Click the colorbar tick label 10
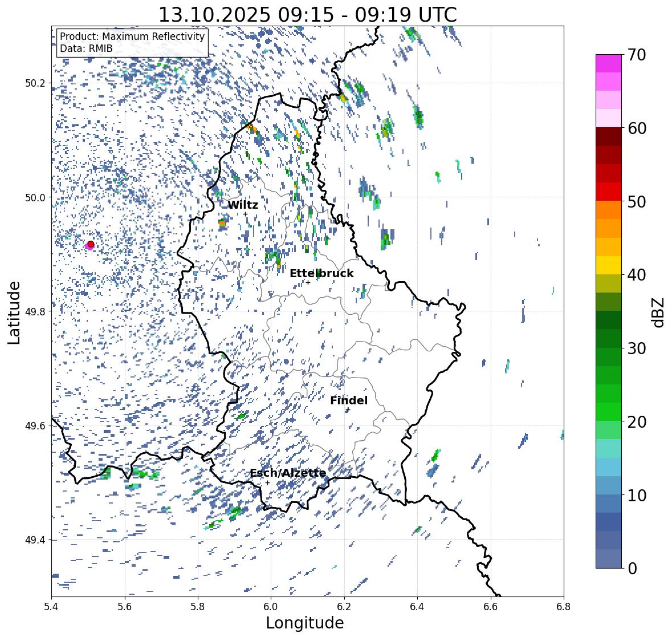672x637 pixels. coord(637,495)
